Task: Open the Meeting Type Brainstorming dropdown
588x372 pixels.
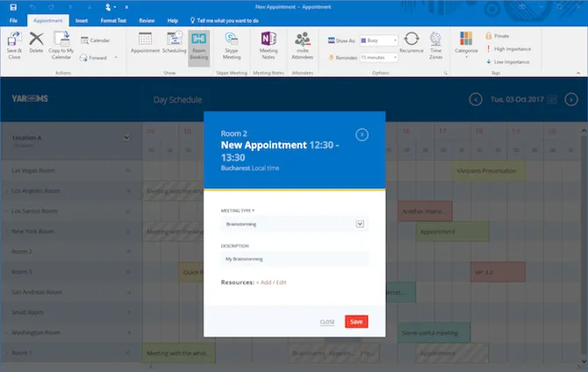Action: (294, 224)
